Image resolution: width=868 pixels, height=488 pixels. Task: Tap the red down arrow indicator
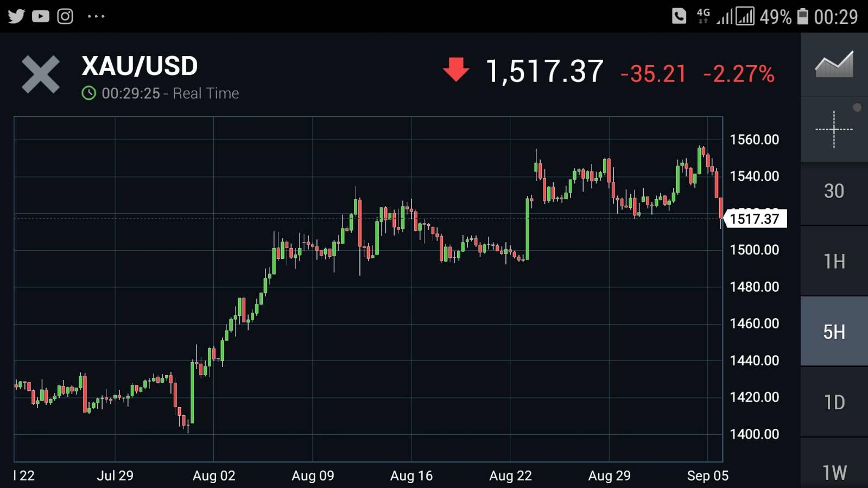pyautogui.click(x=456, y=69)
